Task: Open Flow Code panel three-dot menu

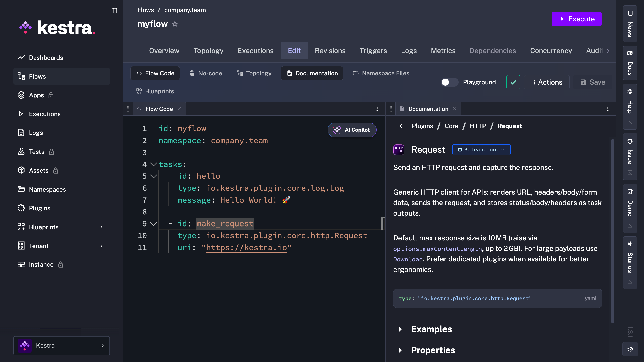Action: (377, 109)
